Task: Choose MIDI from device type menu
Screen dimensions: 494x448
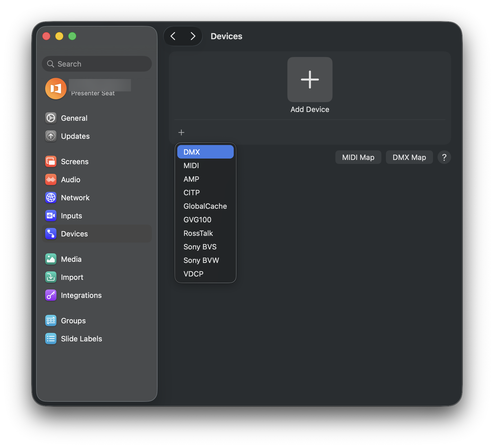Action: 205,165
